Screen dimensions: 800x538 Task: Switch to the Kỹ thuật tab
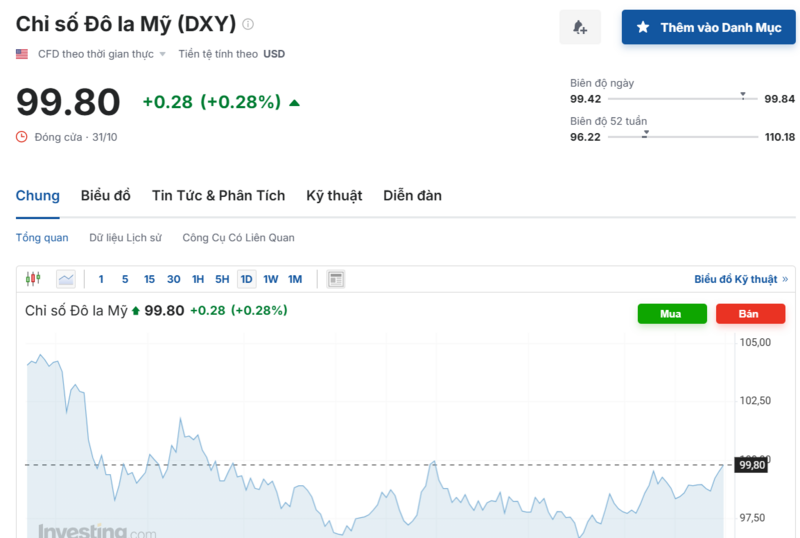click(x=334, y=196)
